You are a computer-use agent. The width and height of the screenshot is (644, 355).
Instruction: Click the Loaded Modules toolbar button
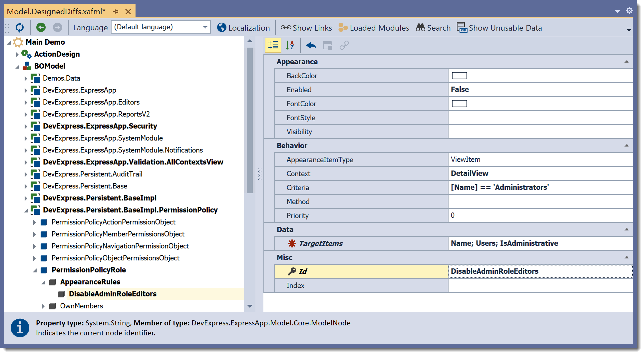pyautogui.click(x=374, y=28)
